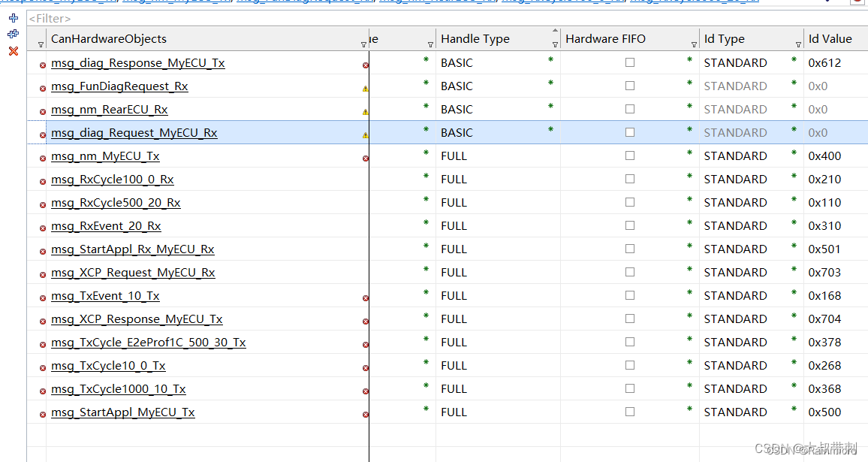Click error icon before msg_diag_Request_MyECU_Rx
Image resolution: width=868 pixels, height=462 pixels.
(43, 135)
